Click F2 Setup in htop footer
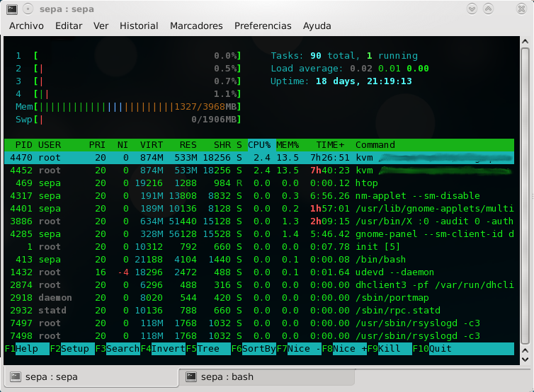 pyautogui.click(x=72, y=349)
